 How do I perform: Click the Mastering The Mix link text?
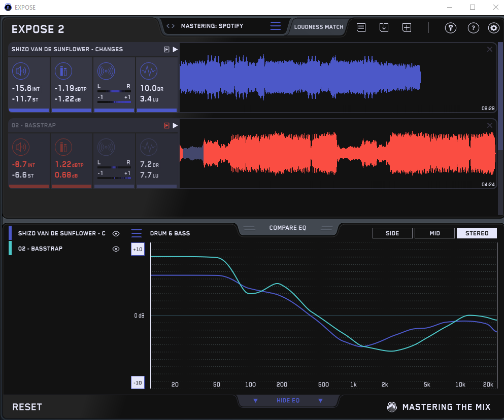click(447, 407)
